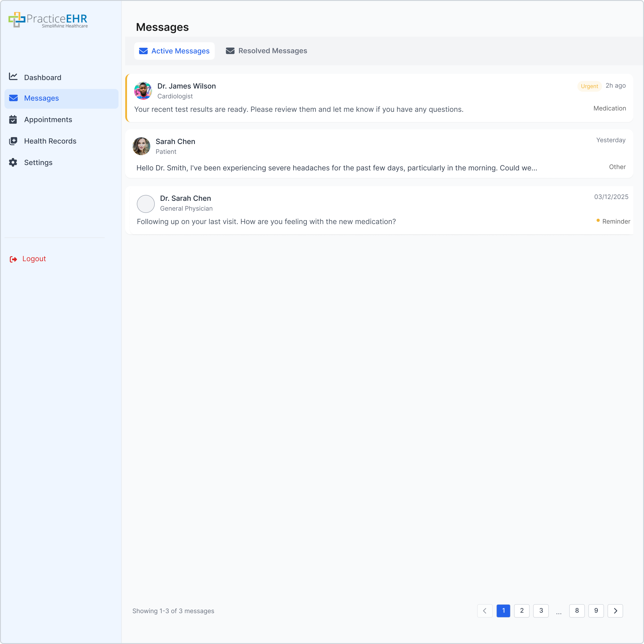Open Appointments via its calendar icon
The width and height of the screenshot is (644, 644).
(13, 120)
